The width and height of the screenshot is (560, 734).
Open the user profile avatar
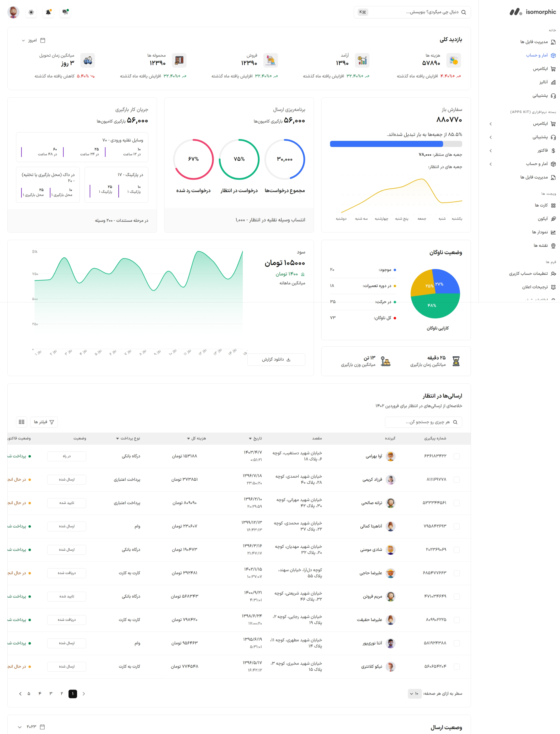pos(13,12)
